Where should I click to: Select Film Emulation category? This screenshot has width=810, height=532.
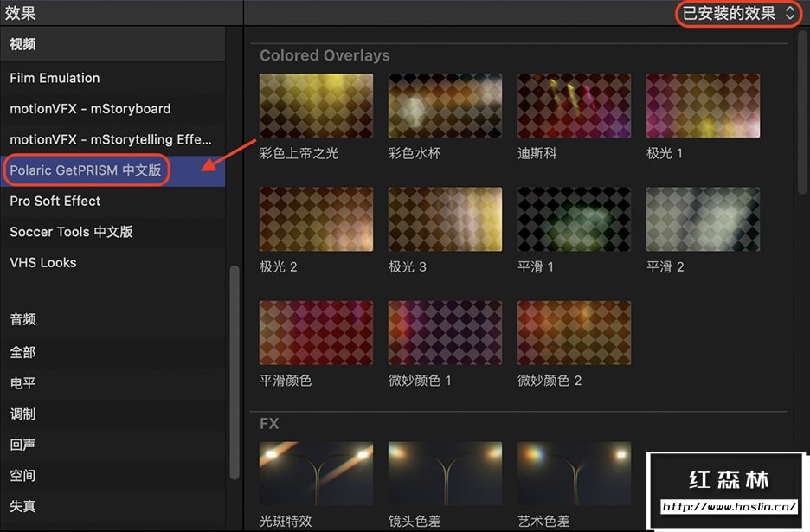click(x=112, y=78)
